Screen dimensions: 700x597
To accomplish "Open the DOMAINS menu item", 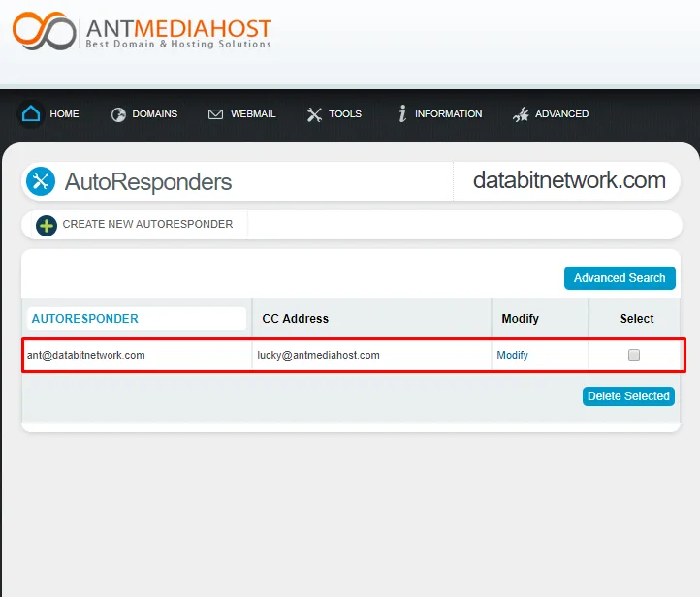I will coord(155,114).
